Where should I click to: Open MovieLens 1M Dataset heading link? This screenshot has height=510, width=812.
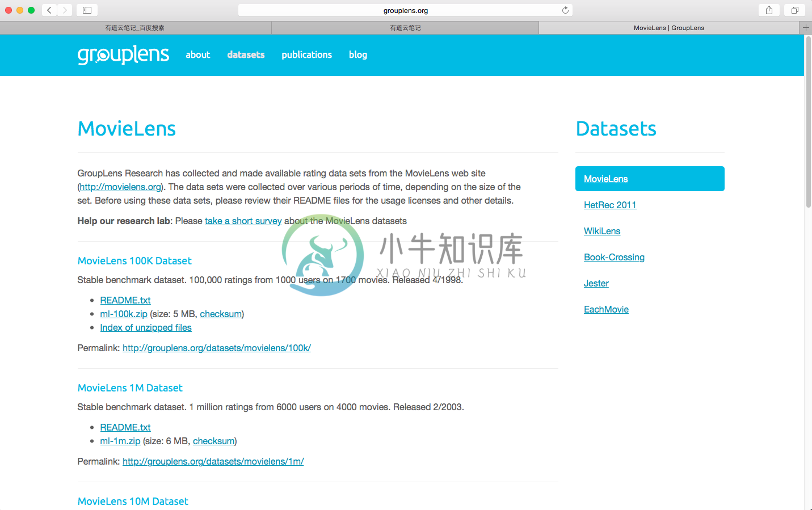coord(130,387)
